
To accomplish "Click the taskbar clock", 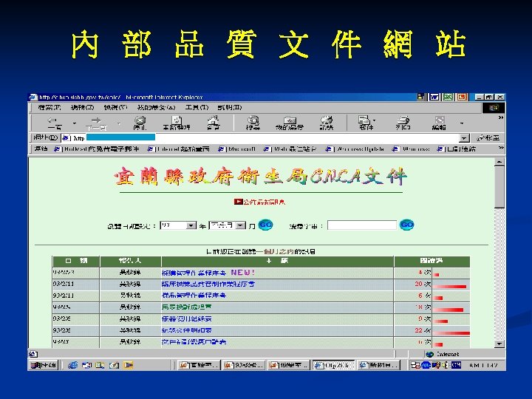I will pyautogui.click(x=483, y=365).
